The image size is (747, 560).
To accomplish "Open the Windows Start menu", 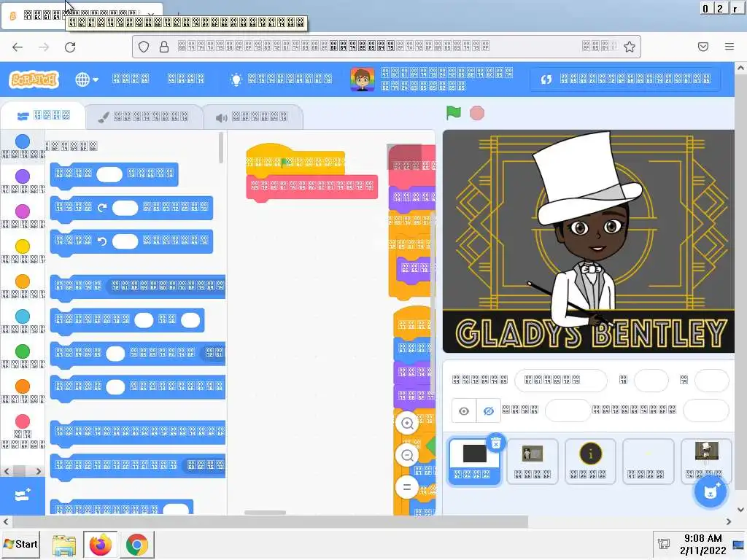I will pyautogui.click(x=20, y=544).
